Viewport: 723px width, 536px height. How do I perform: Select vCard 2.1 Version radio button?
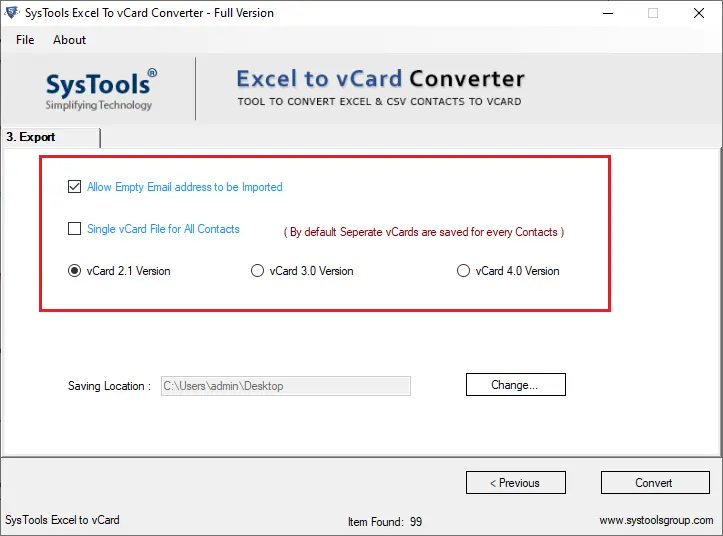[x=74, y=270]
